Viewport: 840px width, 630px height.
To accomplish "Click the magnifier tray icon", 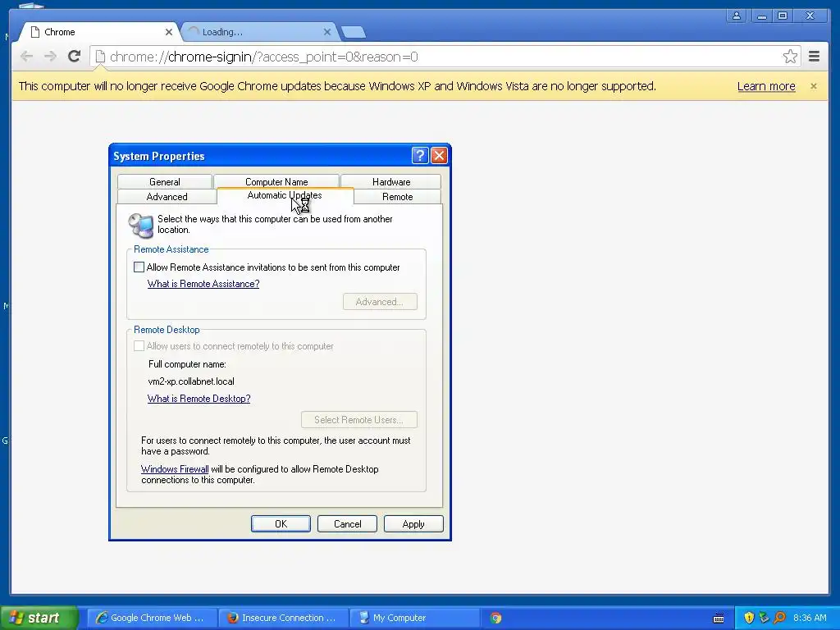I will [x=779, y=618].
